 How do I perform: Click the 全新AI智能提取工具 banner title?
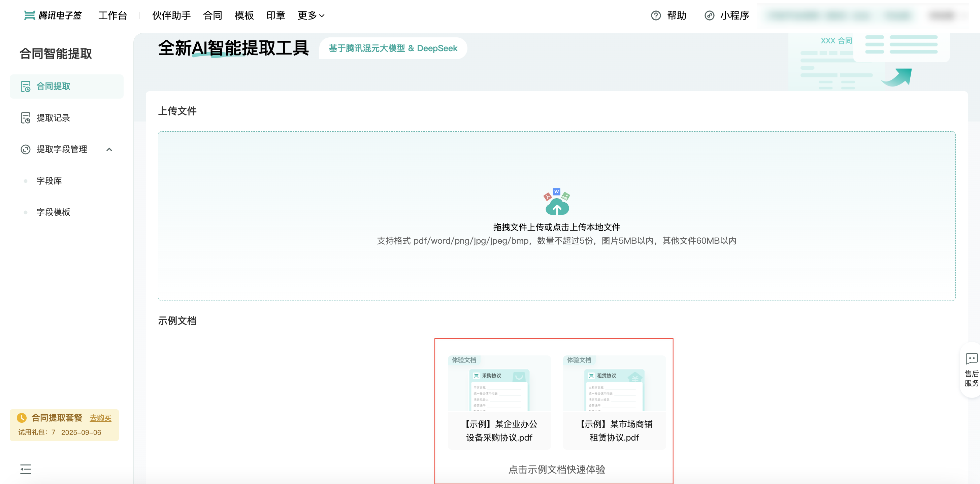tap(233, 48)
